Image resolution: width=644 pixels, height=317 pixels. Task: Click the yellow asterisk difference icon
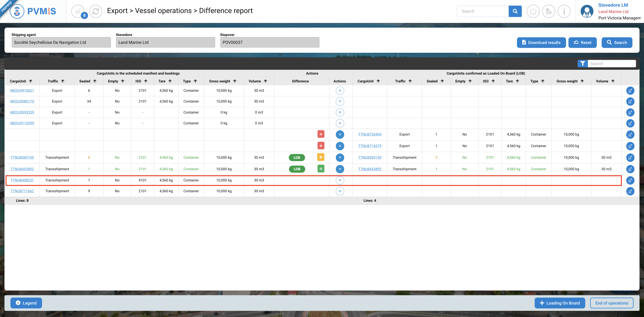click(321, 157)
